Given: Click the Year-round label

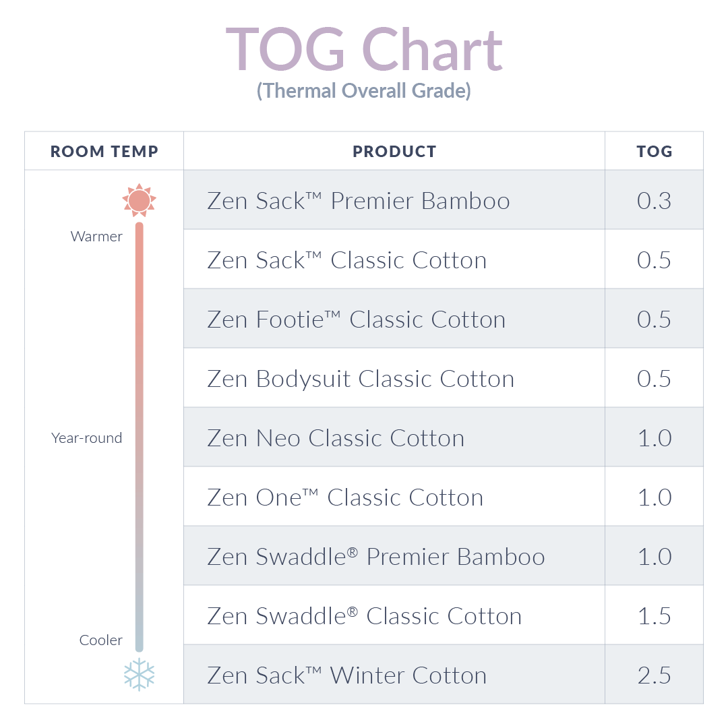Looking at the screenshot, I should pyautogui.click(x=87, y=438).
